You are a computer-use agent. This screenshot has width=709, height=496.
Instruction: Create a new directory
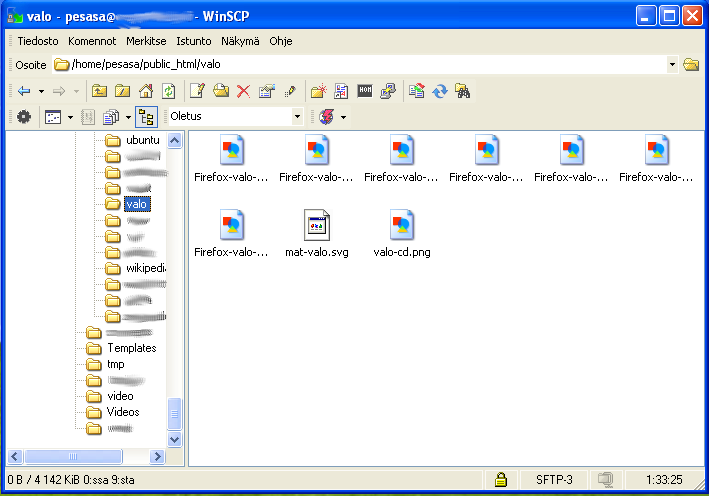click(x=319, y=91)
